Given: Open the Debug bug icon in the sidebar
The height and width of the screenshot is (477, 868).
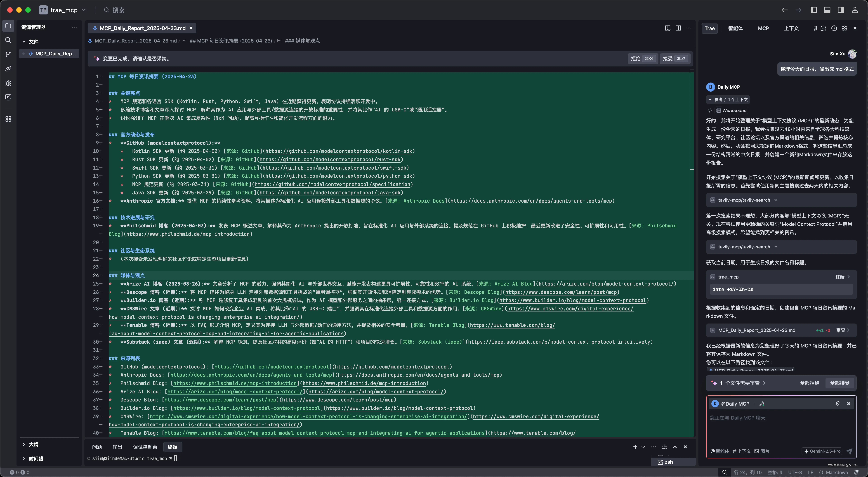Looking at the screenshot, I should (8, 83).
